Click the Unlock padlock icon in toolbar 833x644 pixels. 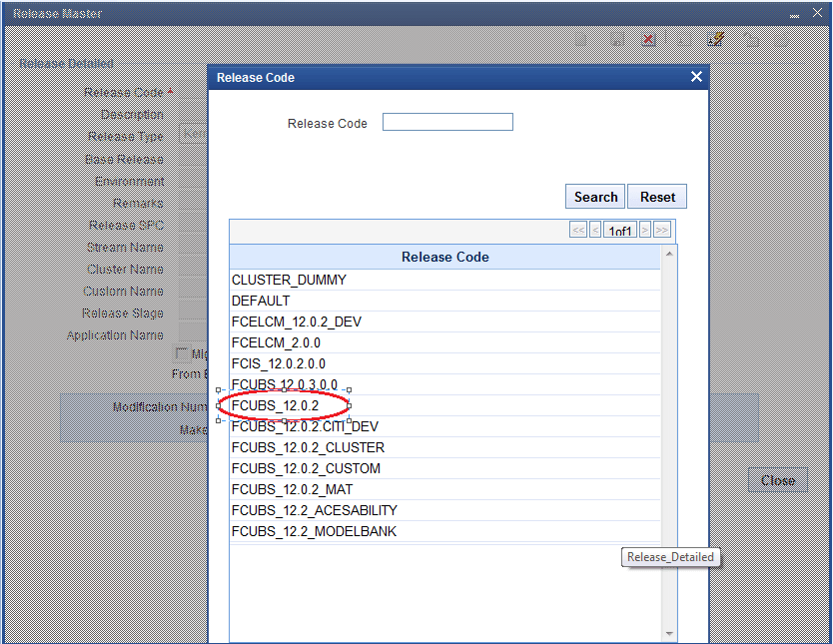(x=751, y=39)
